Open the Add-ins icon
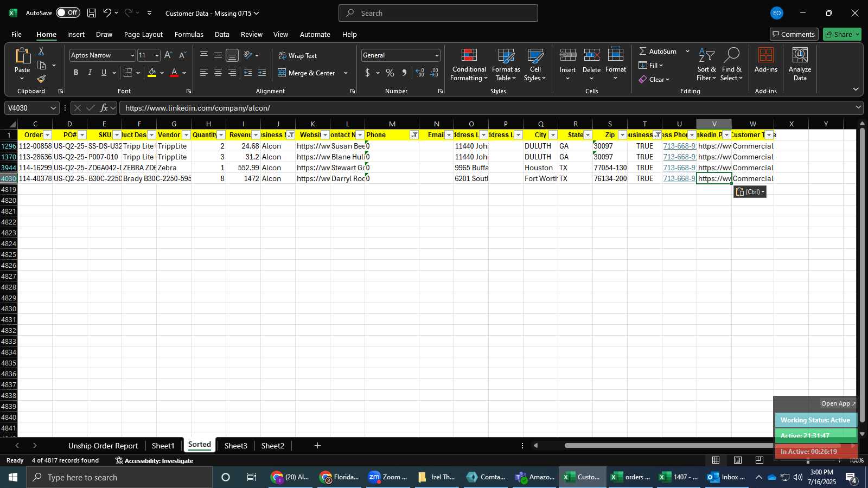 [x=766, y=61]
